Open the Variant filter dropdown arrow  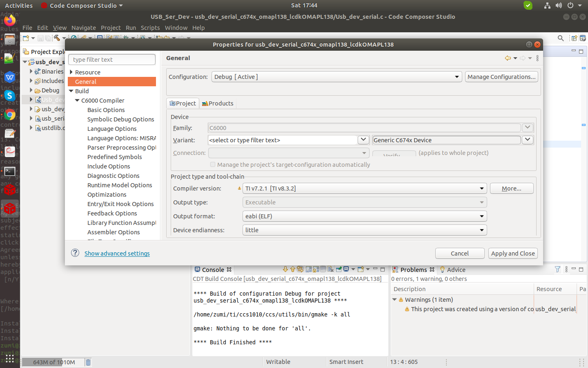363,140
